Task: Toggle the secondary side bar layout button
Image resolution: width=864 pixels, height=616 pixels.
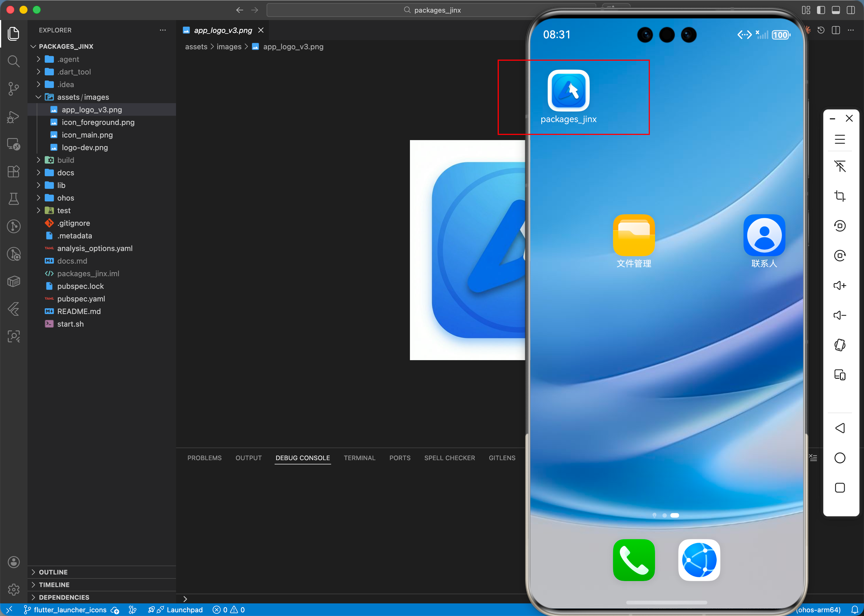Action: coord(851,10)
